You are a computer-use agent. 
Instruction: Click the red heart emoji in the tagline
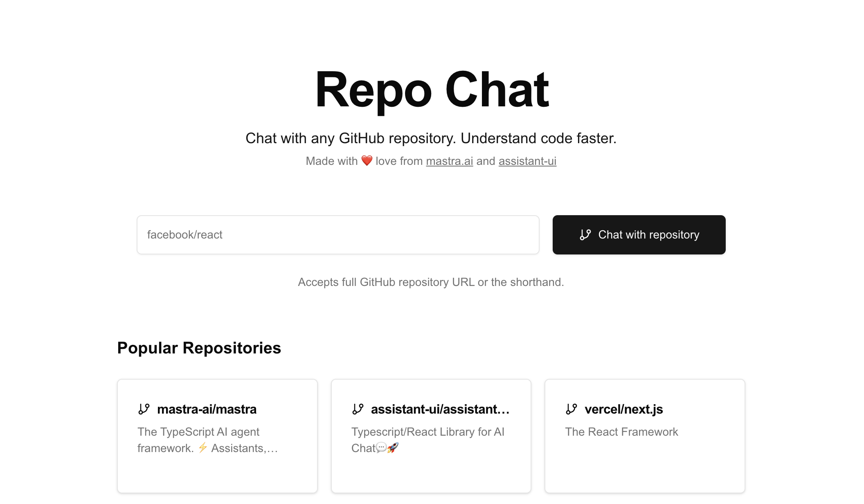click(367, 161)
